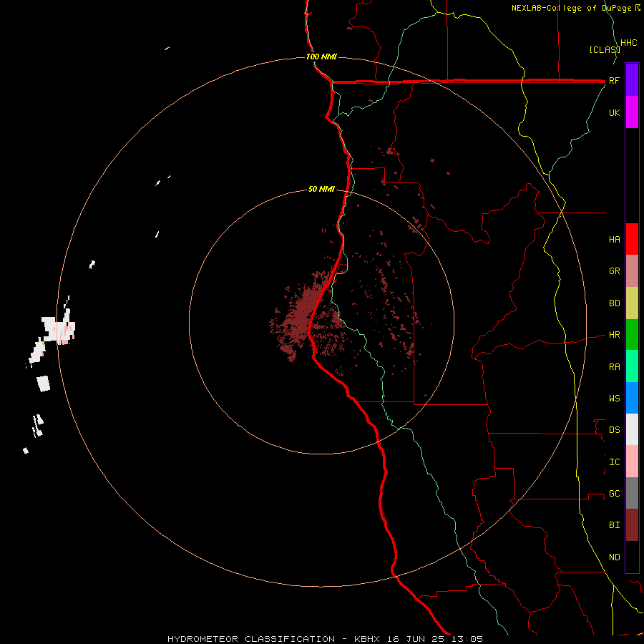Click the purple RF legend color swatch

coord(632,80)
